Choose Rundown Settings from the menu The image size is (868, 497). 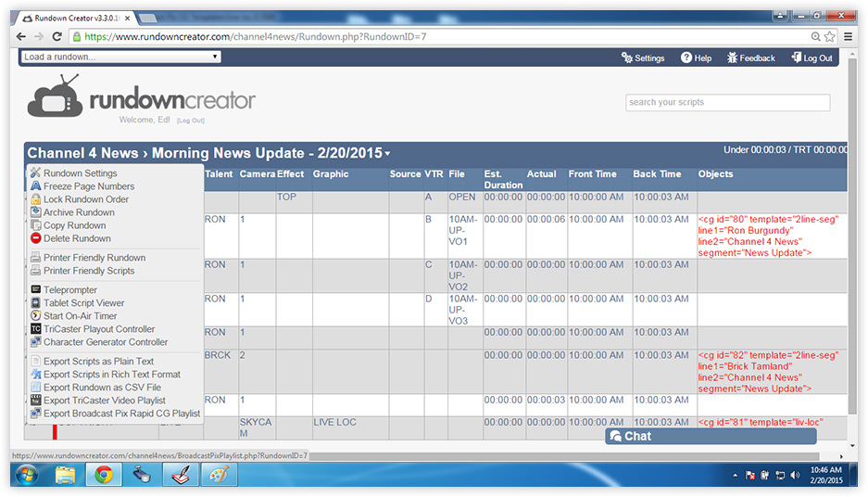tap(81, 172)
